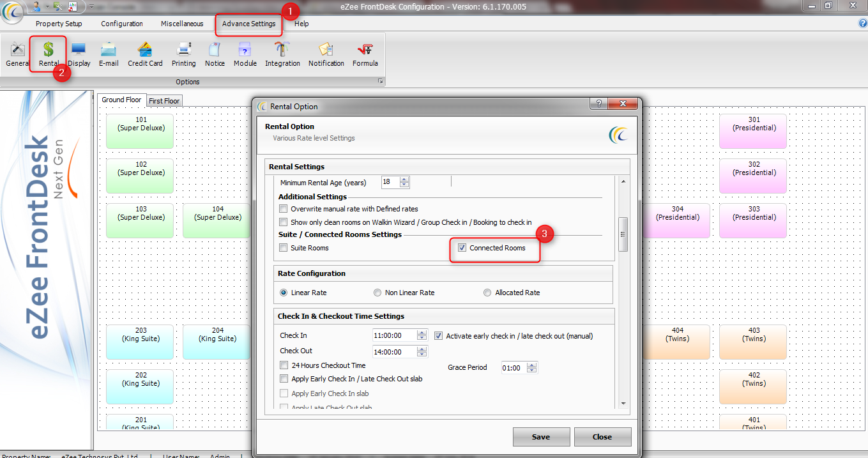The width and height of the screenshot is (868, 458).
Task: Click the scrollbar up arrow in Rental Settings
Action: coord(623,181)
